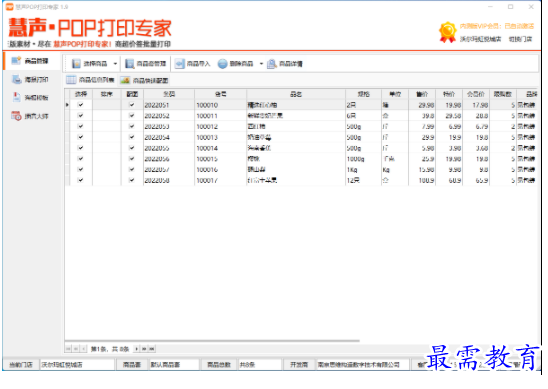Click the 选择商品 toolbar icon
Screen dimensions: 548x389
point(76,64)
